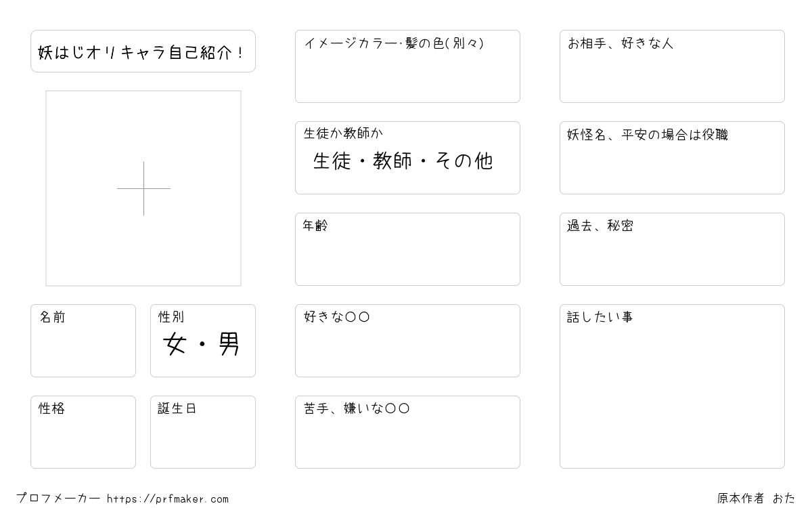This screenshot has height=508, width=812.
Task: Click the 過去、秘密 field
Action: click(672, 249)
